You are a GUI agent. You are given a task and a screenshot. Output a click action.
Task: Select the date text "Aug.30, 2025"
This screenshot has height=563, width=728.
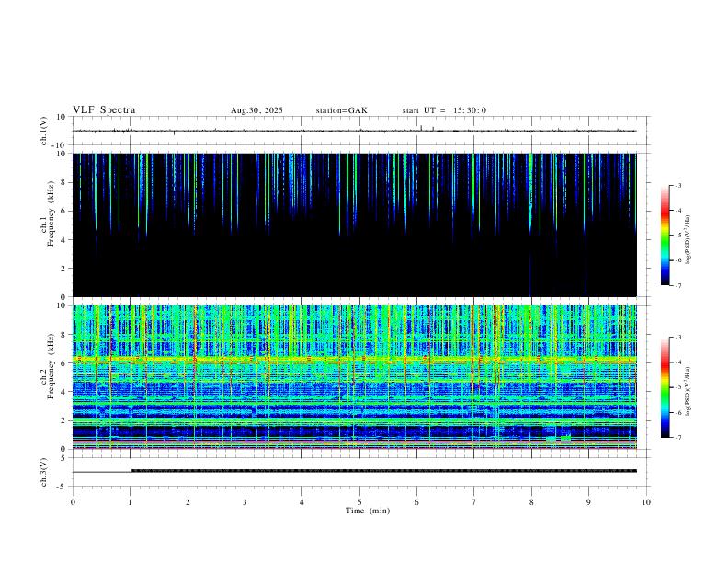[256, 110]
